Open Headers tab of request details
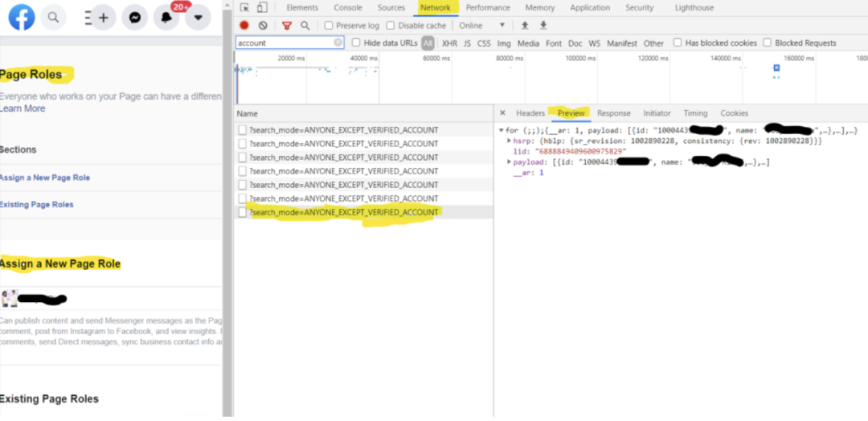This screenshot has height=421, width=868. point(530,112)
